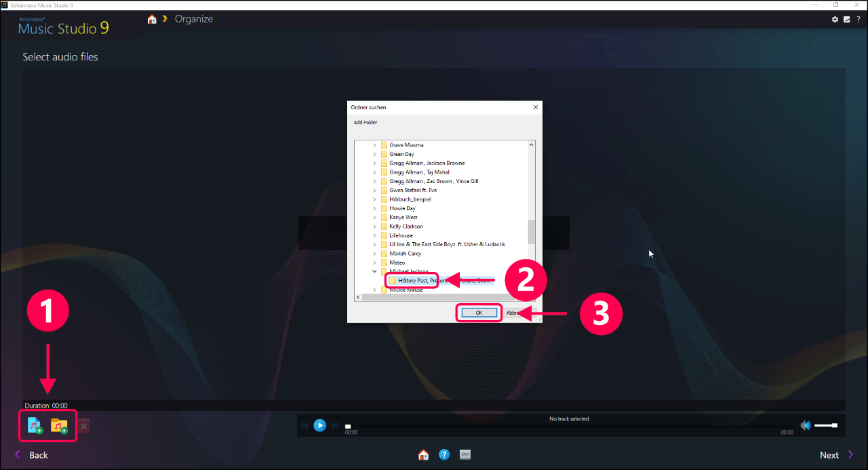This screenshot has width=868, height=470.
Task: Select Gregg Allman , Zac Brown , Vince Gill
Action: pos(434,181)
